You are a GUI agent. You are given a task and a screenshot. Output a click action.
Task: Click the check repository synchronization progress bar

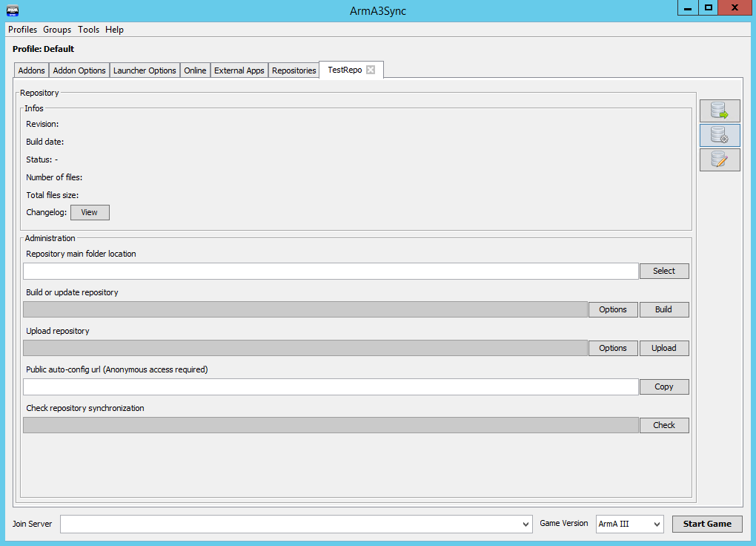click(x=331, y=425)
